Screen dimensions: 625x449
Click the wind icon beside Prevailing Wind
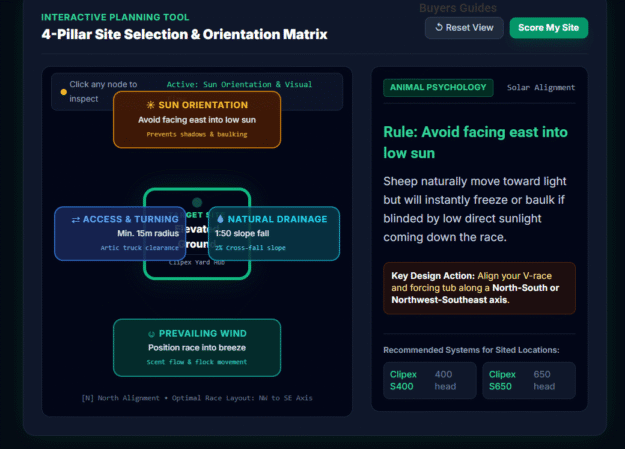coord(151,334)
